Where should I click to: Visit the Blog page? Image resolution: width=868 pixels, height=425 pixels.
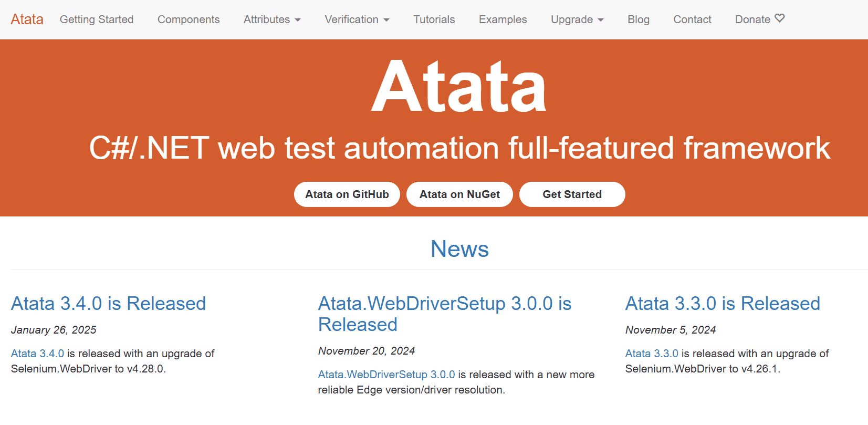pyautogui.click(x=638, y=19)
